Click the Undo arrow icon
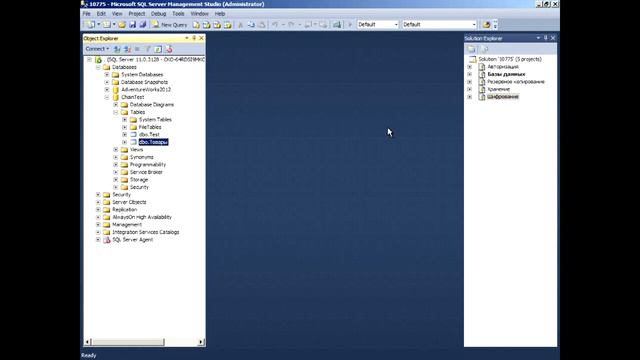This screenshot has width=640, height=360. point(275,25)
